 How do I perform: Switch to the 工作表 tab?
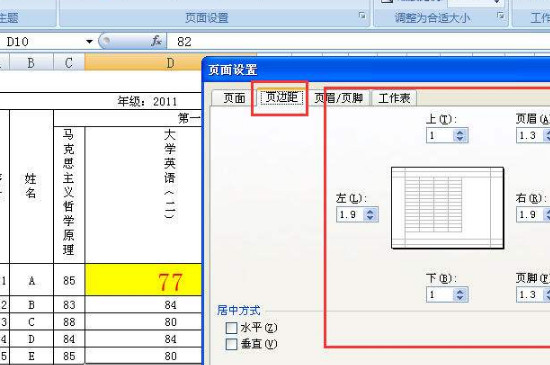(x=394, y=98)
